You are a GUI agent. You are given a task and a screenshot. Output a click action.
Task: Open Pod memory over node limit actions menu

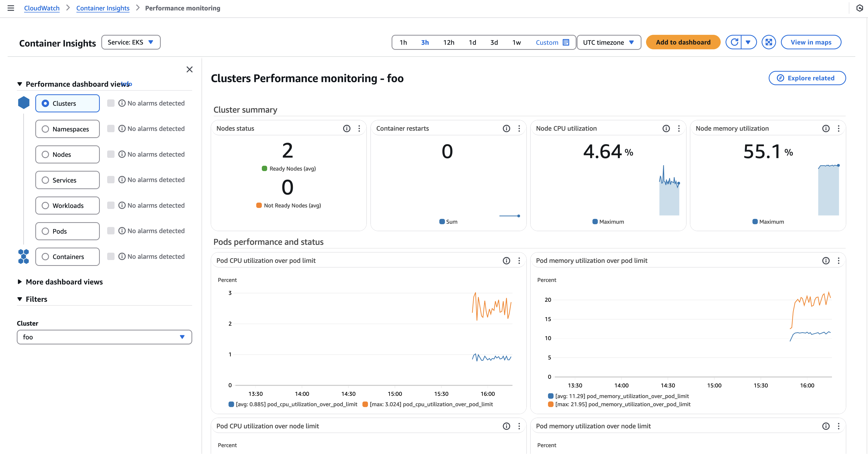coord(838,426)
